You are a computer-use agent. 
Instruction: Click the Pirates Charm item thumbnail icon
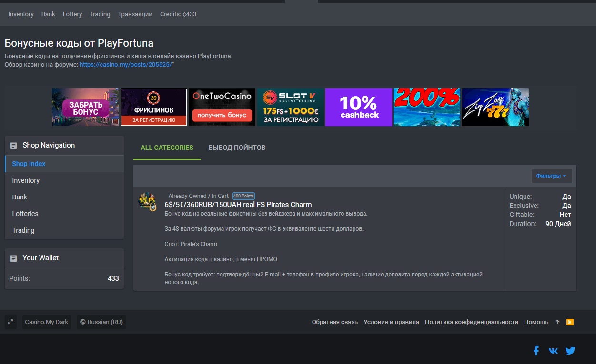147,202
